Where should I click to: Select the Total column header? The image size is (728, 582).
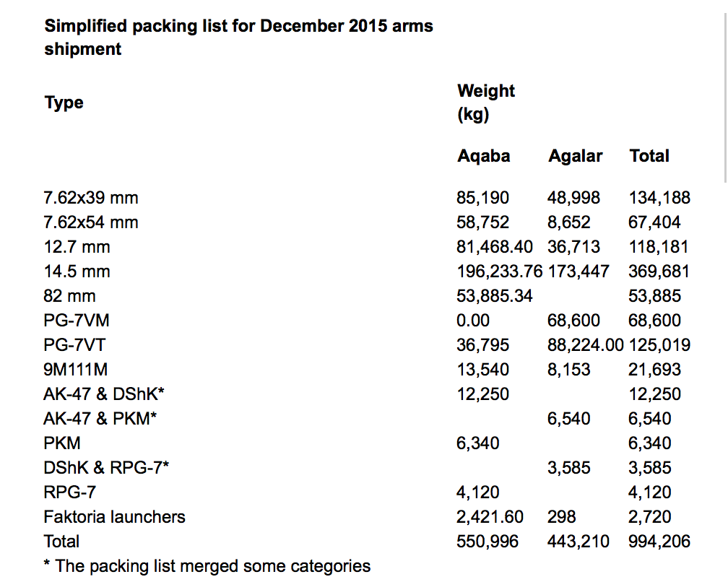tap(649, 156)
